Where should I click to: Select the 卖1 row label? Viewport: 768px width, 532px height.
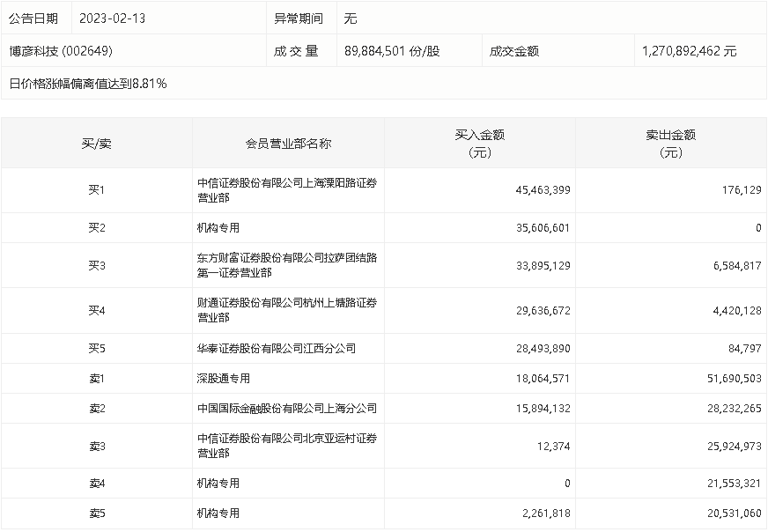[x=97, y=378]
